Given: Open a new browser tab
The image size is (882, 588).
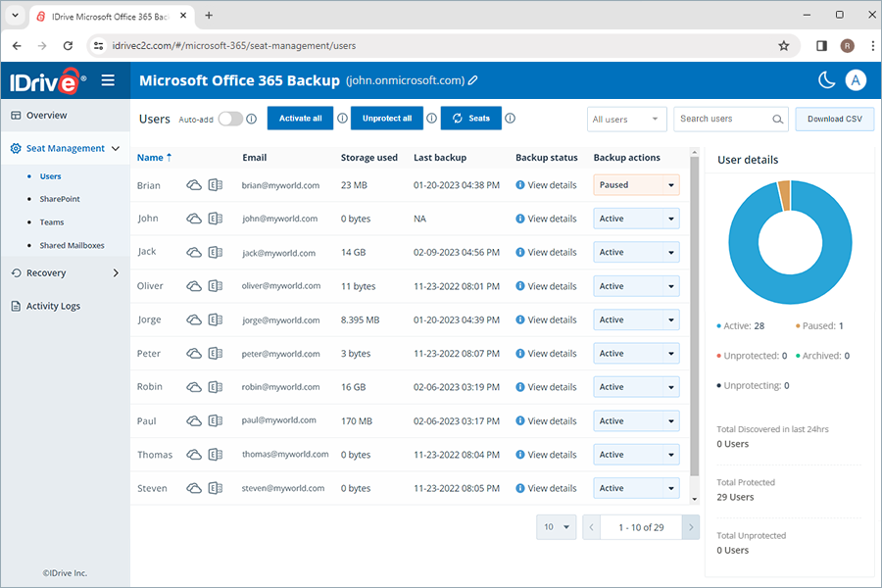Looking at the screenshot, I should coord(209,16).
